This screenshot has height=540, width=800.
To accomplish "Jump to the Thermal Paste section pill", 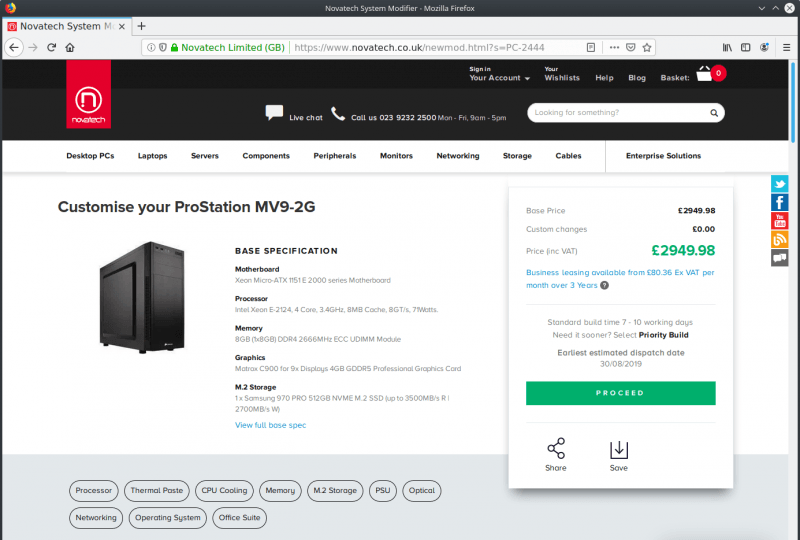I will tap(157, 490).
